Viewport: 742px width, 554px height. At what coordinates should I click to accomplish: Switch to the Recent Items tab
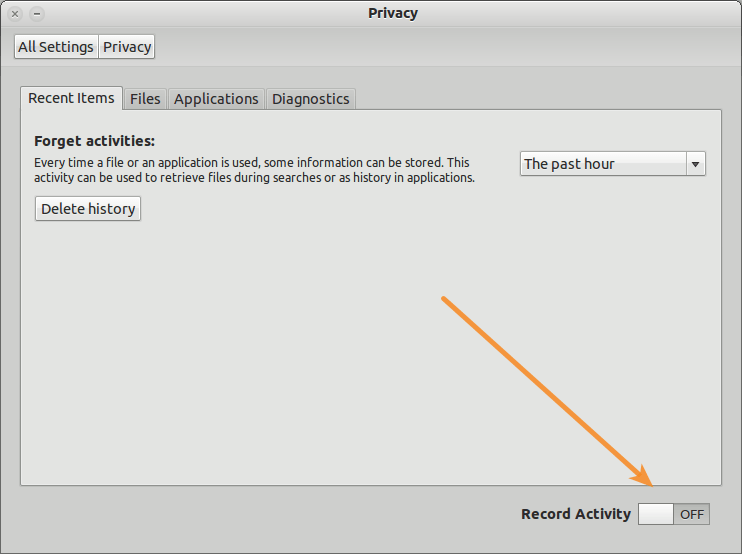(71, 98)
